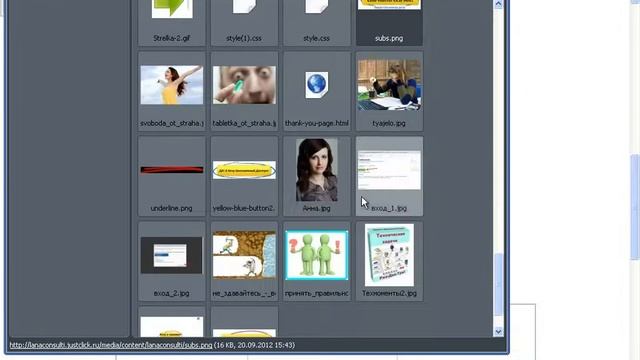Select the Техмоменты2.jpg box thumbnail
Viewport: 640px width, 360px height.
click(389, 255)
